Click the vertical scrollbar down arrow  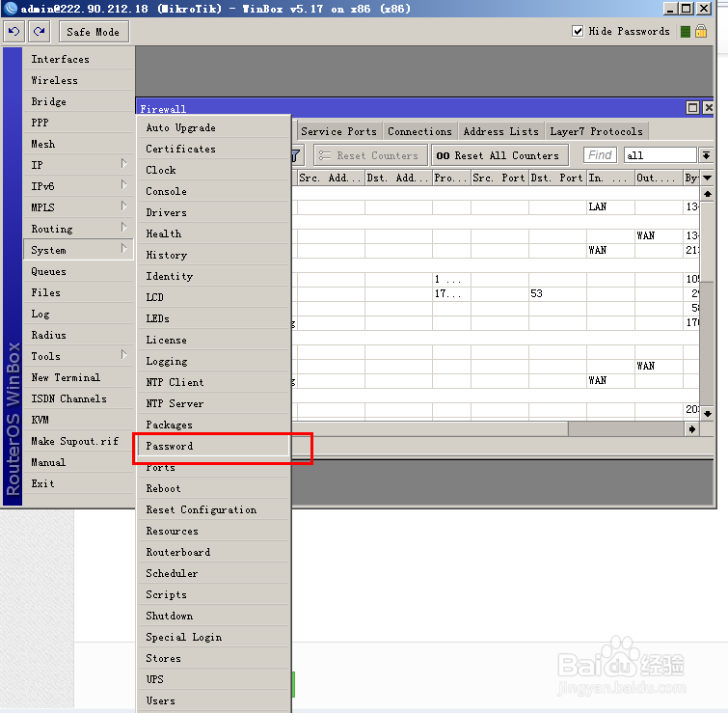[707, 413]
